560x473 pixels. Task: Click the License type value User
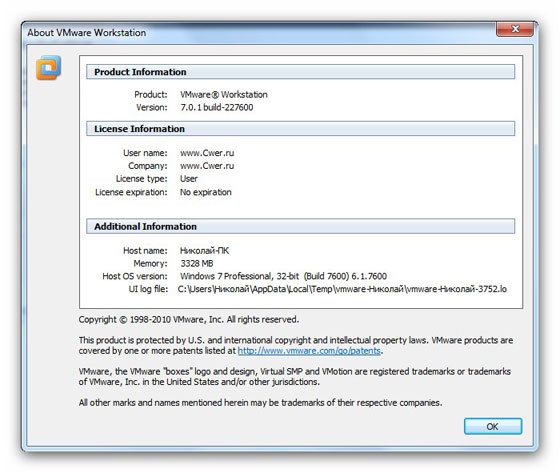tap(189, 179)
